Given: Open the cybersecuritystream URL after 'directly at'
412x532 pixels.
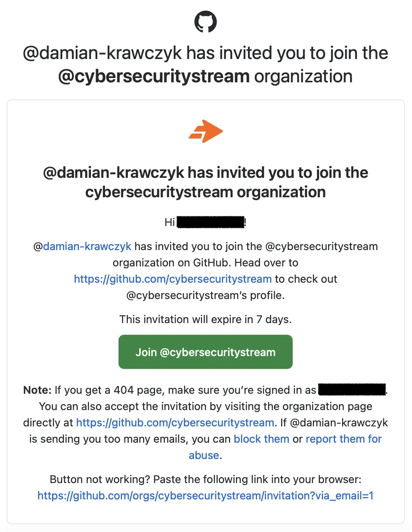Looking at the screenshot, I should (175, 422).
